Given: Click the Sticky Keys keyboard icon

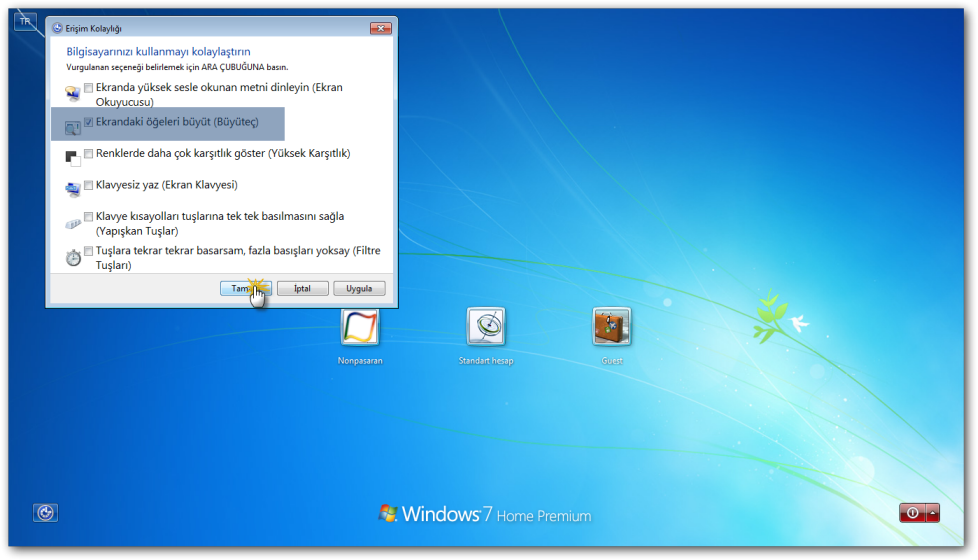Looking at the screenshot, I should [73, 223].
